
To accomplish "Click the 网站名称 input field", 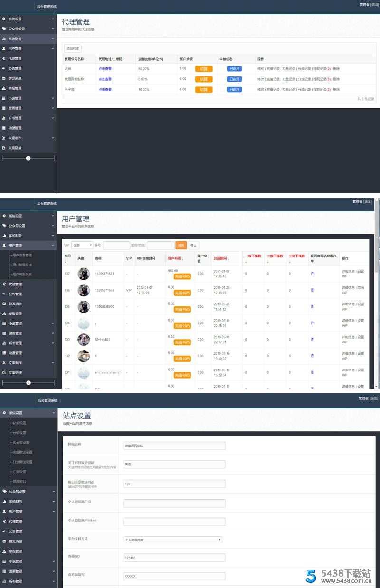I will pyautogui.click(x=174, y=446).
